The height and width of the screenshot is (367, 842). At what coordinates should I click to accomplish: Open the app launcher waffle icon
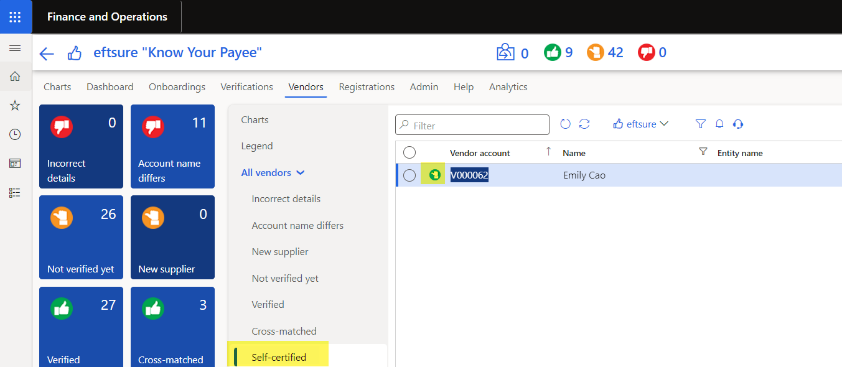(x=16, y=17)
